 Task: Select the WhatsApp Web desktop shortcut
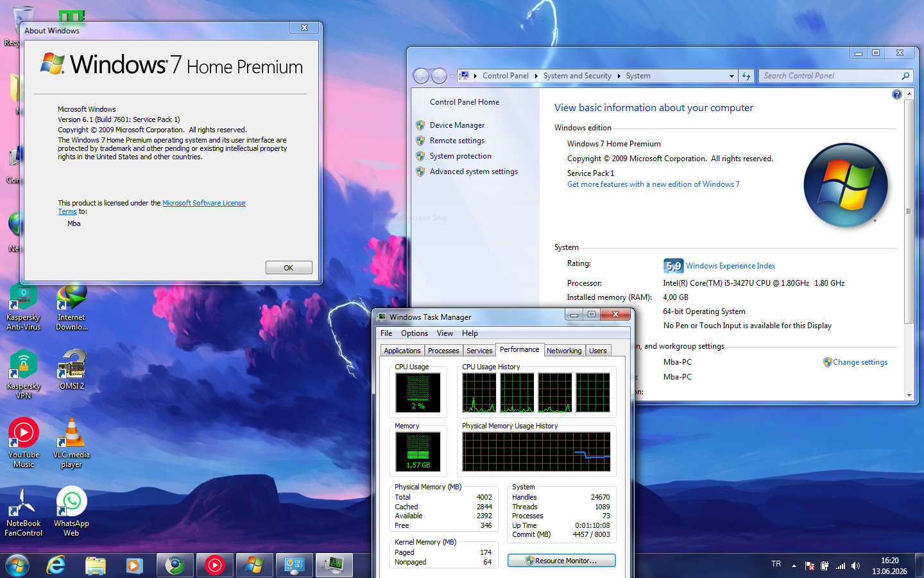pos(71,512)
